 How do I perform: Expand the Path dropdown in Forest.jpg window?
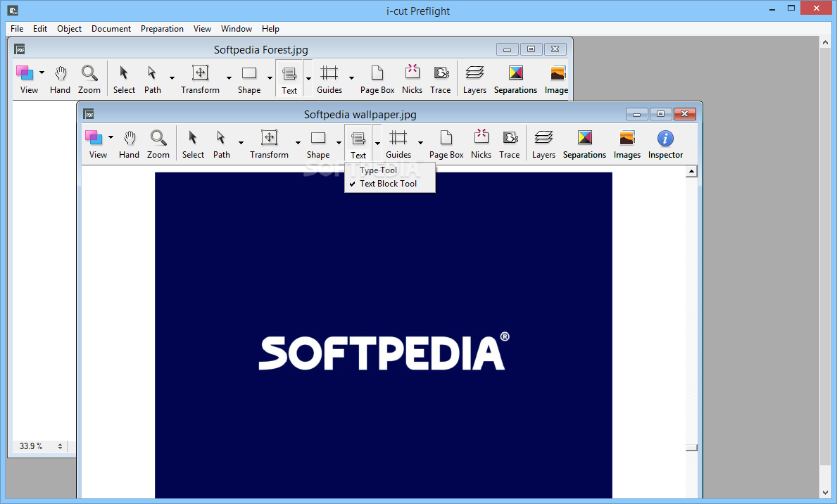coord(172,78)
